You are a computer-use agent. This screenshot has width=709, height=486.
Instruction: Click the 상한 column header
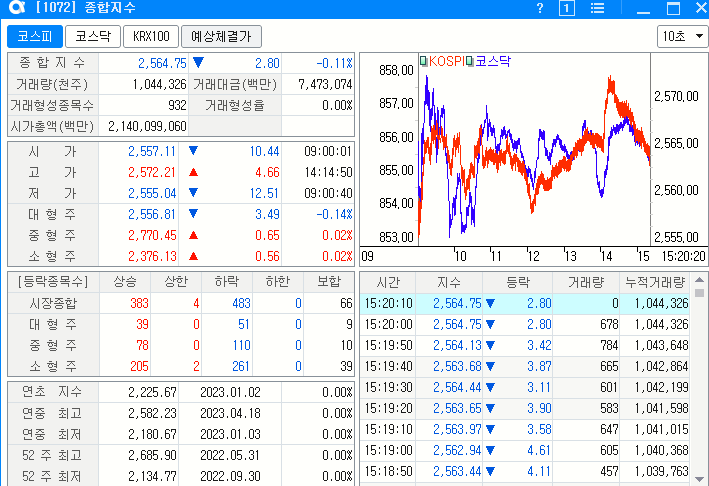pos(176,282)
